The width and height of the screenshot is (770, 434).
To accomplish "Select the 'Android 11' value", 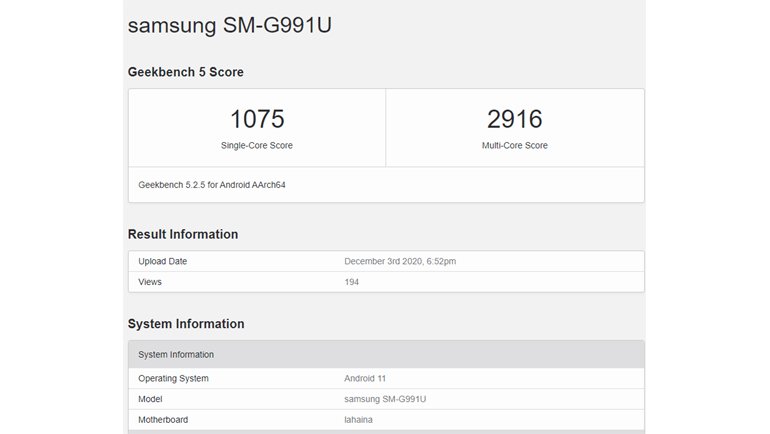I will (x=365, y=379).
